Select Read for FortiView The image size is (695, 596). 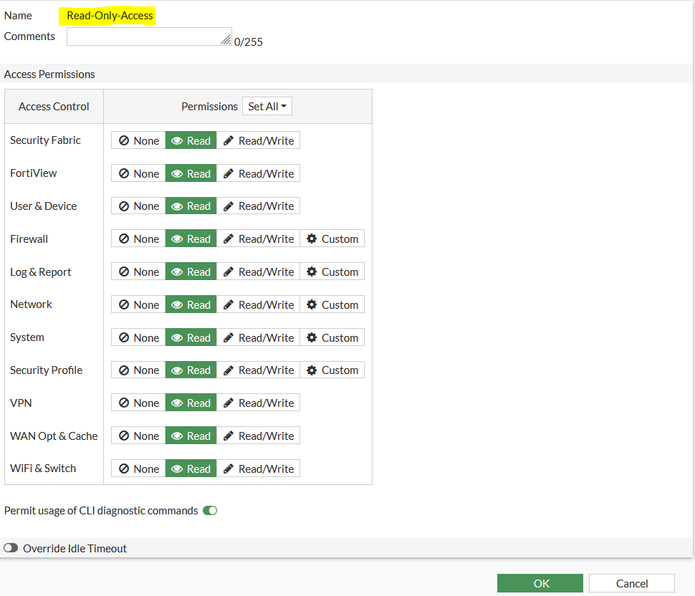tap(191, 173)
